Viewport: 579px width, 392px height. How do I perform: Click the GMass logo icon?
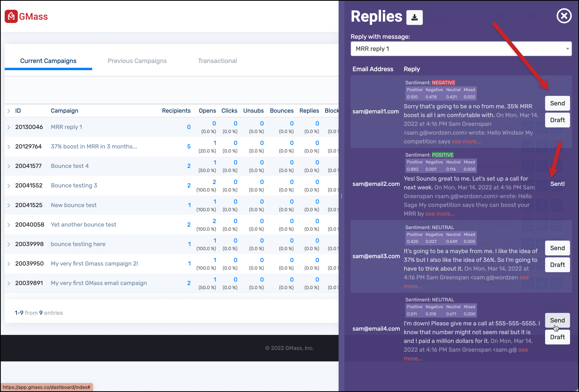click(11, 16)
